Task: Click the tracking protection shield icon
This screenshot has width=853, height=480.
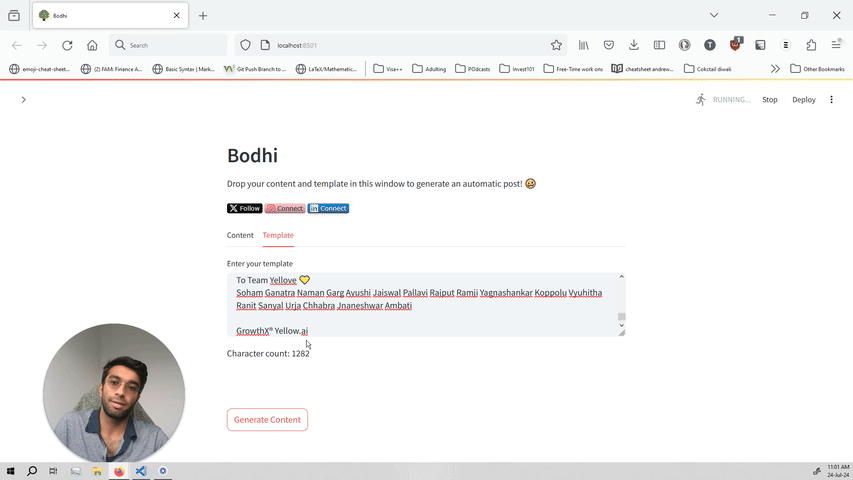Action: (246, 45)
